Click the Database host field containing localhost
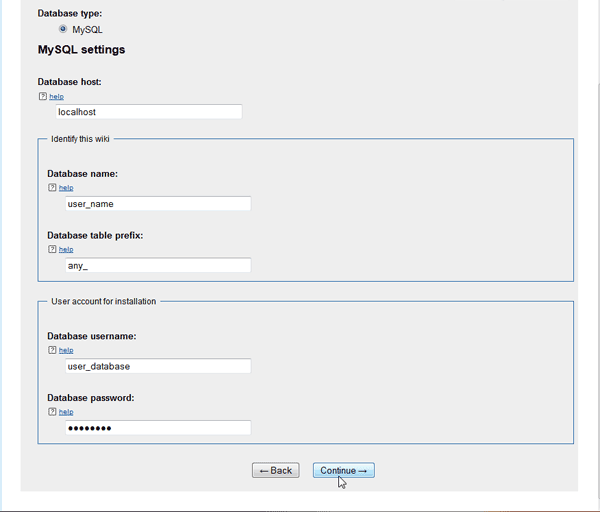This screenshot has width=600, height=512. 148,112
